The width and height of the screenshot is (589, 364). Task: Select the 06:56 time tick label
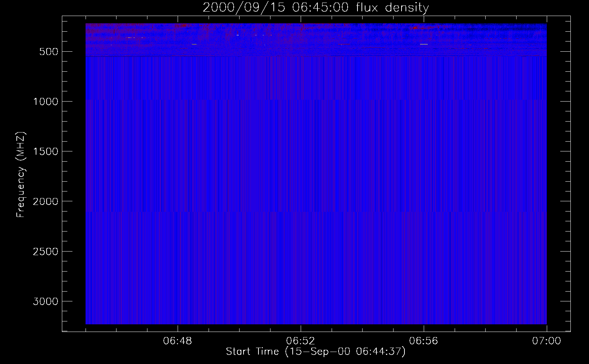click(x=424, y=341)
